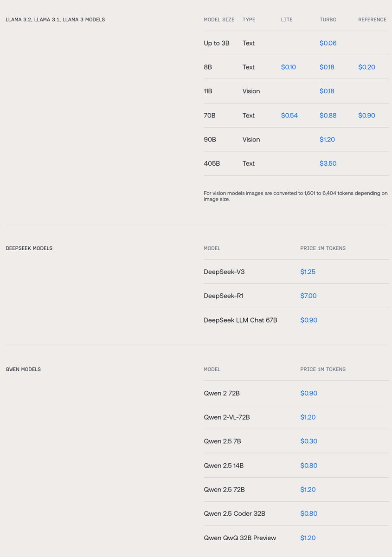The width and height of the screenshot is (392, 557).
Task: Select the Qwen 2.5 14B model name
Action: pyautogui.click(x=224, y=466)
